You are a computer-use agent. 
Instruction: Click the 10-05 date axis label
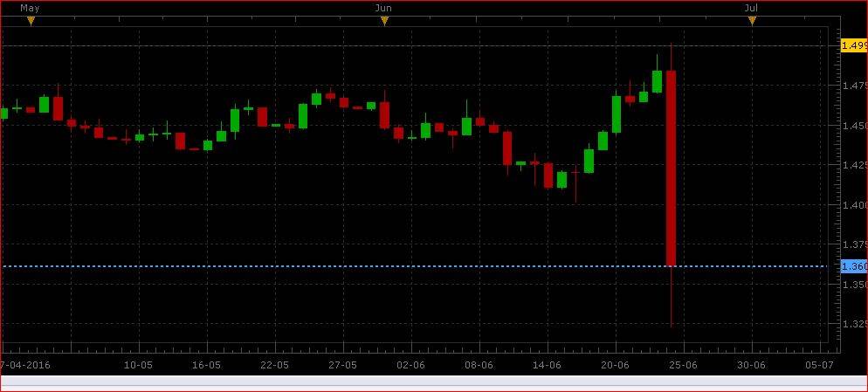139,365
